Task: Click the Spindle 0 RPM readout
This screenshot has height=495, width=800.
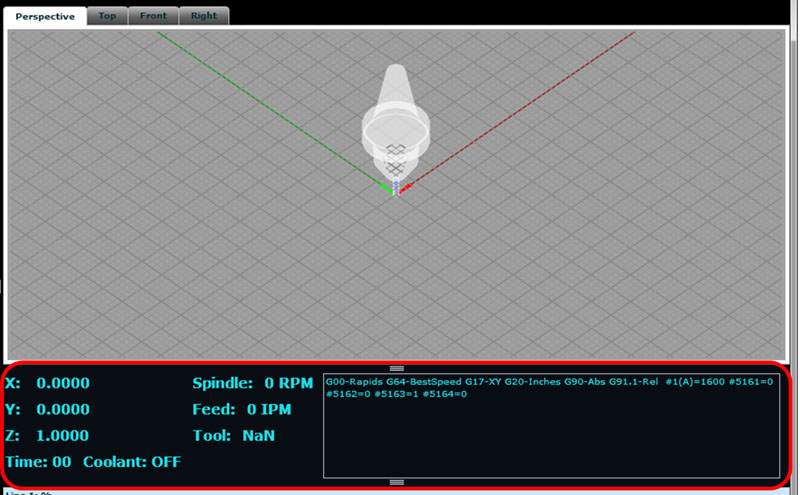Action: coord(253,383)
